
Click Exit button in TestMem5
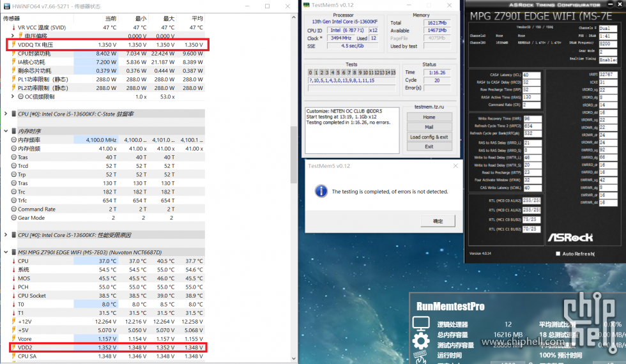pyautogui.click(x=429, y=146)
